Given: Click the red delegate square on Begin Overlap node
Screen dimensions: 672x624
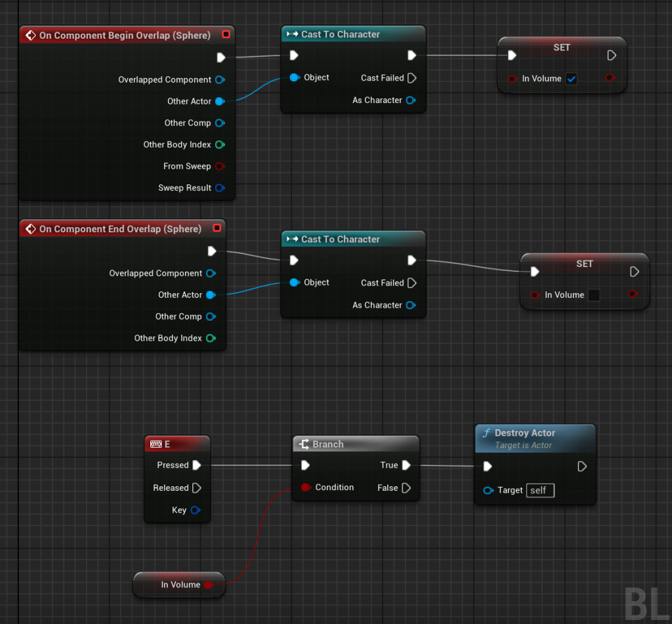Looking at the screenshot, I should coord(226,34).
